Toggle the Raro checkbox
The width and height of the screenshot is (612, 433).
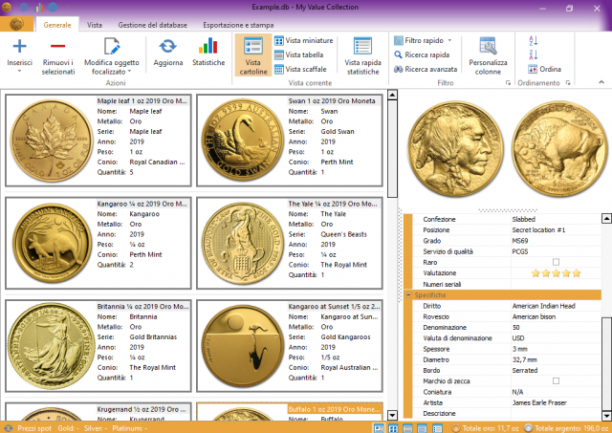(x=556, y=262)
